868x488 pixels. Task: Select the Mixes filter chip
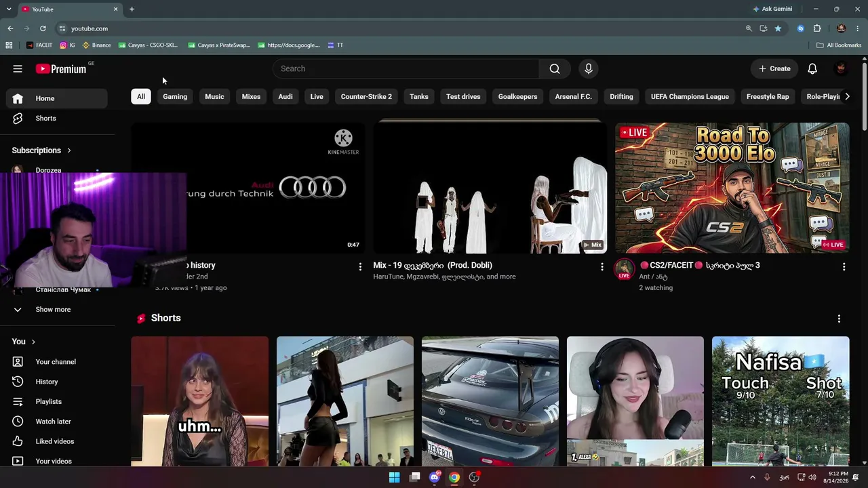click(x=251, y=96)
